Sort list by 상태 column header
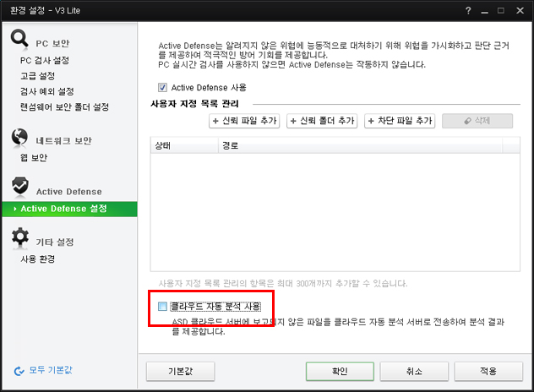This screenshot has height=392, width=534. tap(184, 145)
